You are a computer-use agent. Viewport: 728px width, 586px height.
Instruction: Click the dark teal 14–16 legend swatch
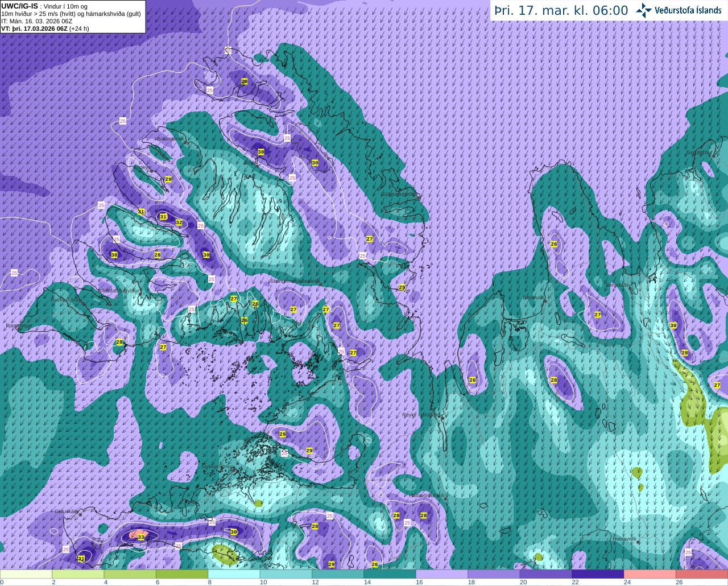tap(390, 574)
